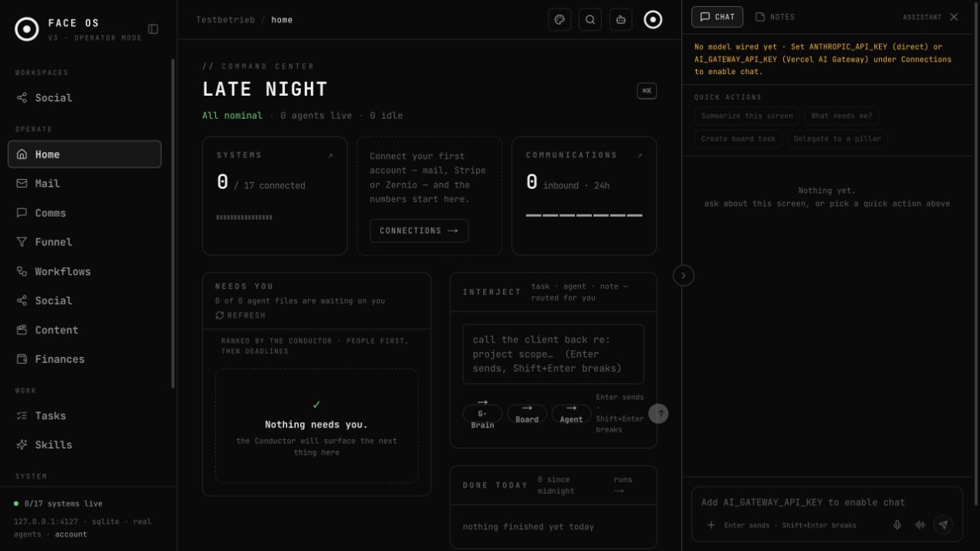This screenshot has width=980, height=551.
Task: Collapse the sidebar with the panel icon
Action: [x=153, y=29]
